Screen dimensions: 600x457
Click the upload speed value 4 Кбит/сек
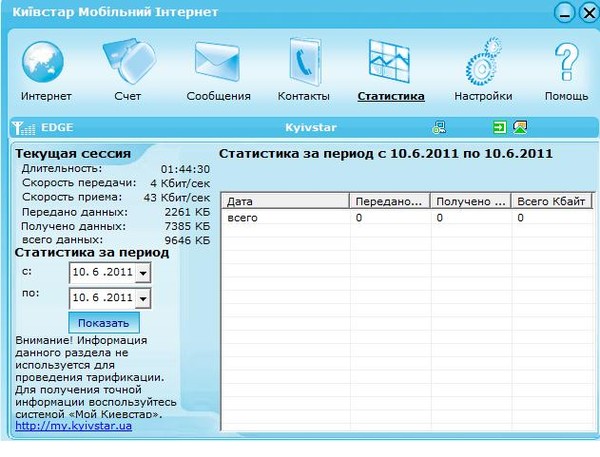tap(180, 183)
